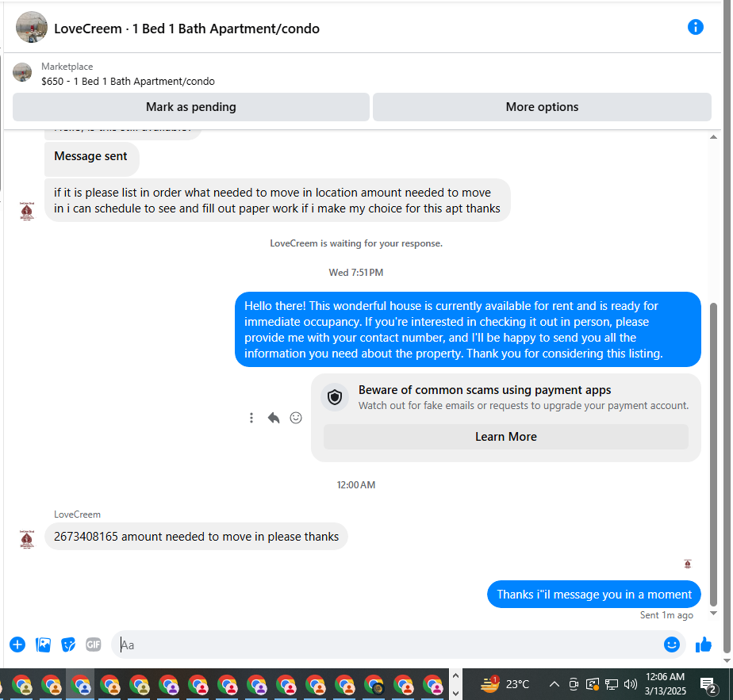This screenshot has width=733, height=700.
Task: Open the emoji picker in the message box
Action: click(671, 645)
